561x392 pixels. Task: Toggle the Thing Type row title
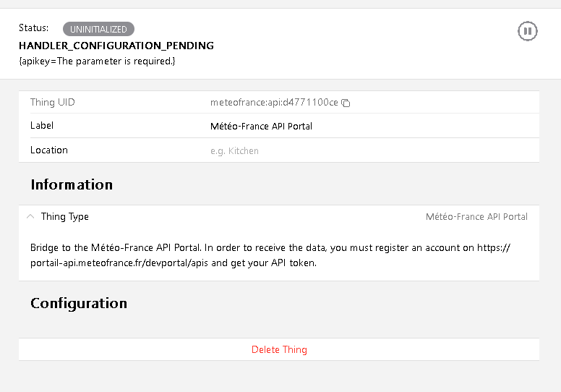pos(65,216)
